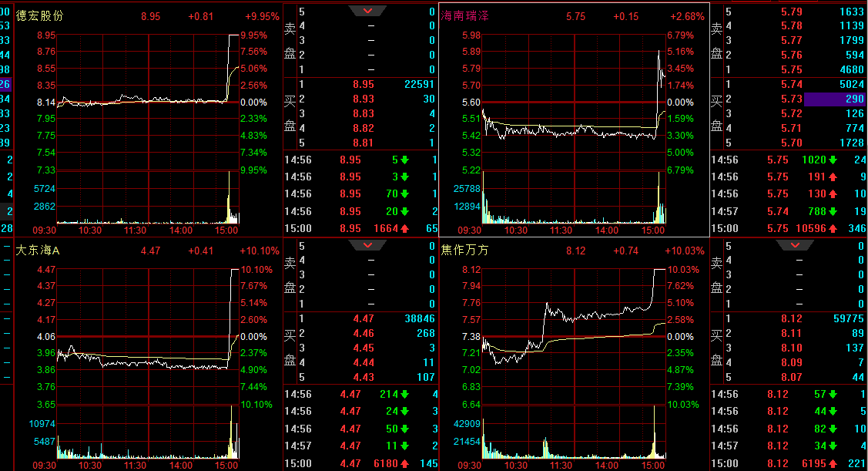Screen dimensions: 868x471
Task: Click green down arrow beside 57 volume
Action: pos(833,395)
